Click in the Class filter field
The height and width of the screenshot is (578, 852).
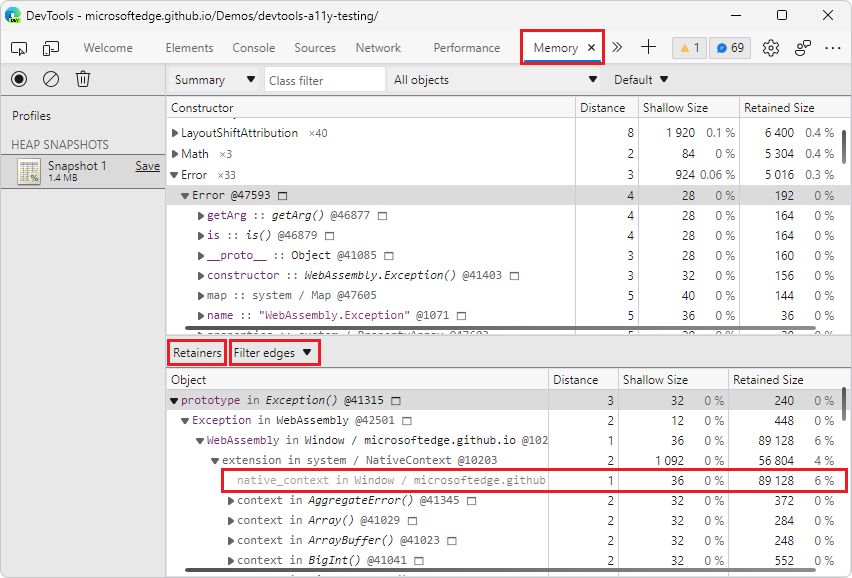[x=325, y=80]
